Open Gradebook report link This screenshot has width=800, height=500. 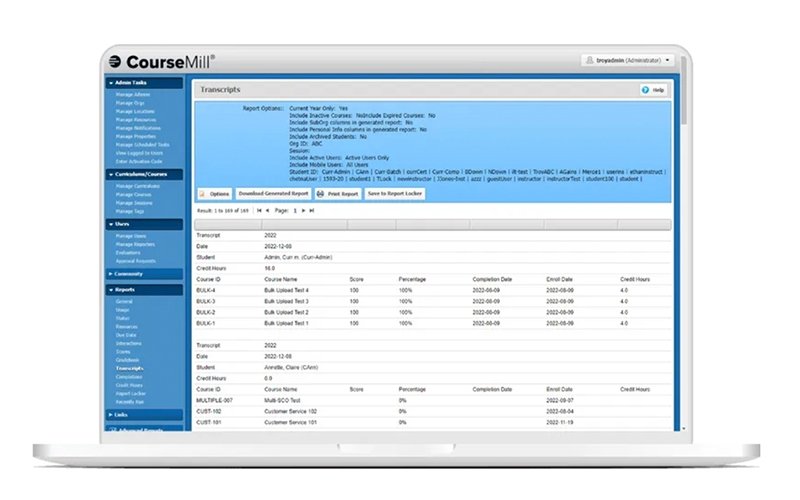click(127, 360)
